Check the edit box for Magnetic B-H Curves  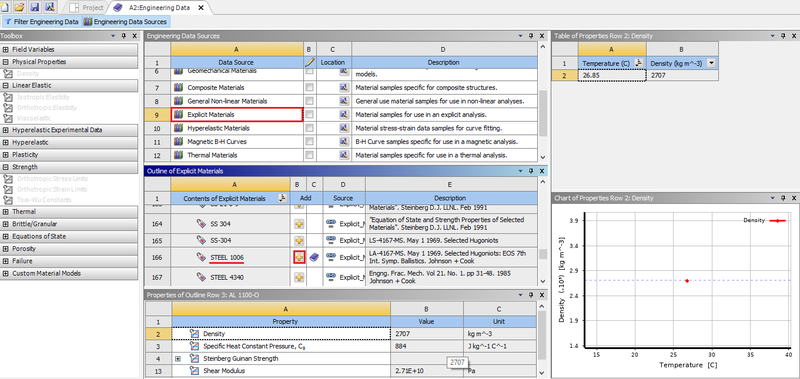309,142
